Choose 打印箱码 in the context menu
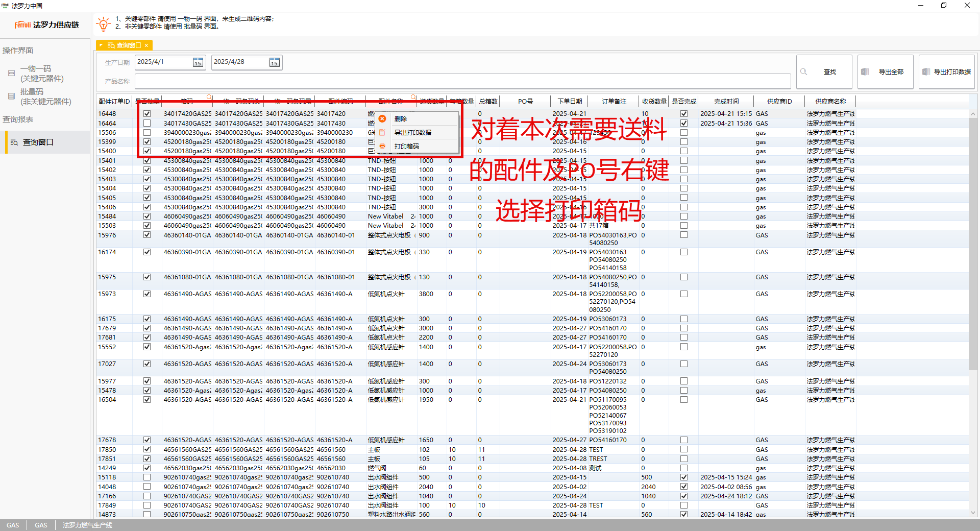The image size is (980, 531). (x=406, y=146)
